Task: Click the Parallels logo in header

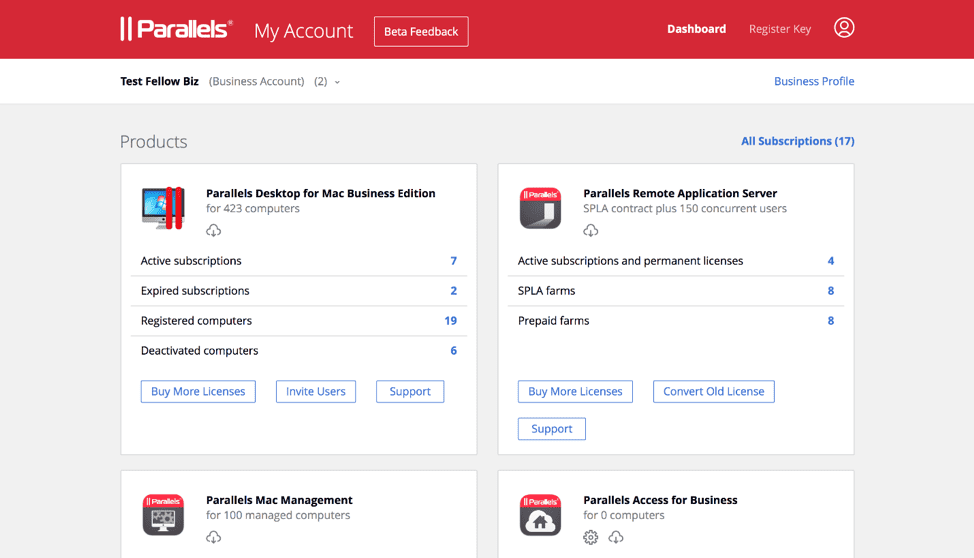Action: point(176,29)
